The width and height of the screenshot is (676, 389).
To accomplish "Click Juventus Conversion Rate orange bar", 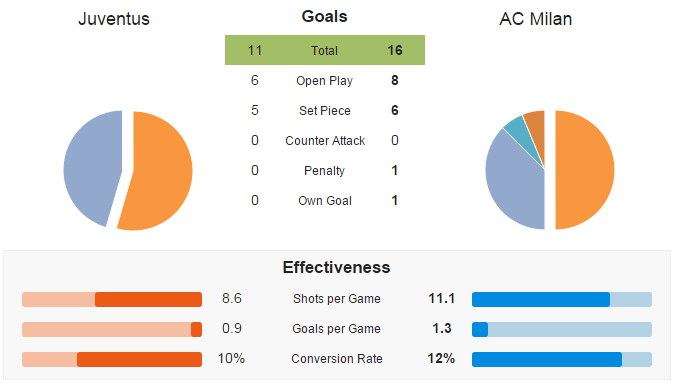I will (112, 359).
